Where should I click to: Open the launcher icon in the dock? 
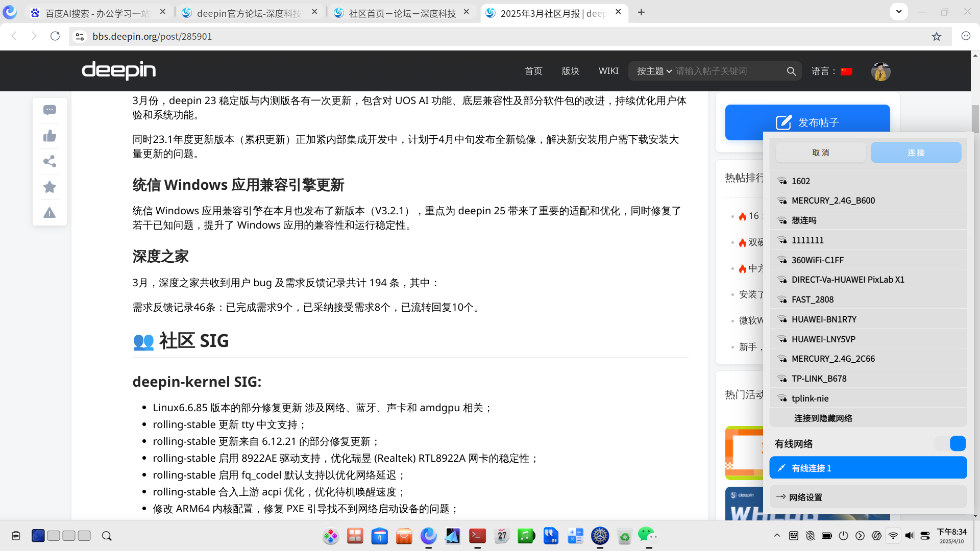click(330, 536)
